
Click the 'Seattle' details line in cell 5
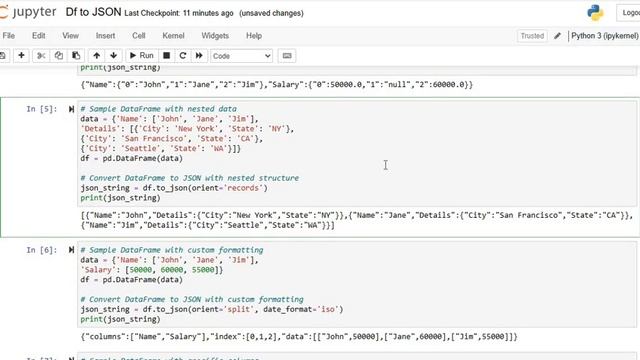click(x=161, y=149)
